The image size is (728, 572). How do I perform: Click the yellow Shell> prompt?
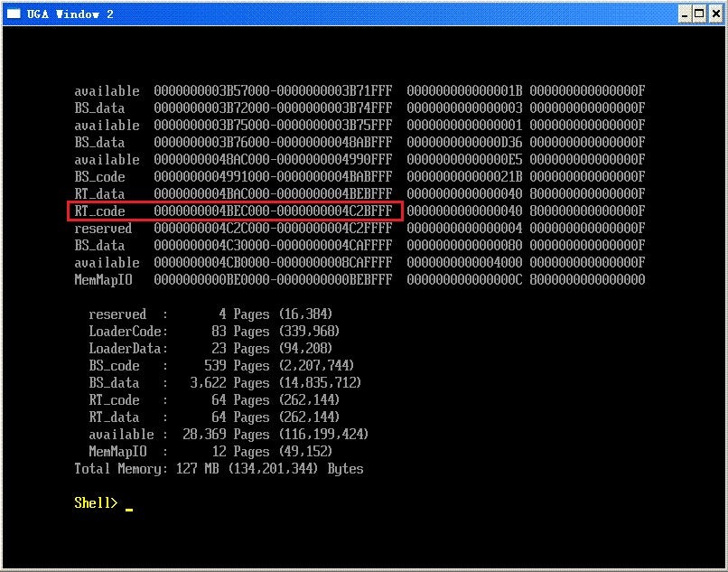pyautogui.click(x=96, y=502)
